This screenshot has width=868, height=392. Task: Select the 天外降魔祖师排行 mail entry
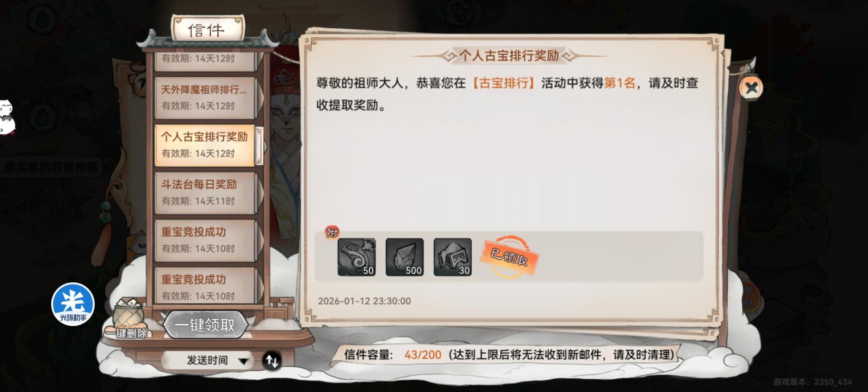pos(206,98)
